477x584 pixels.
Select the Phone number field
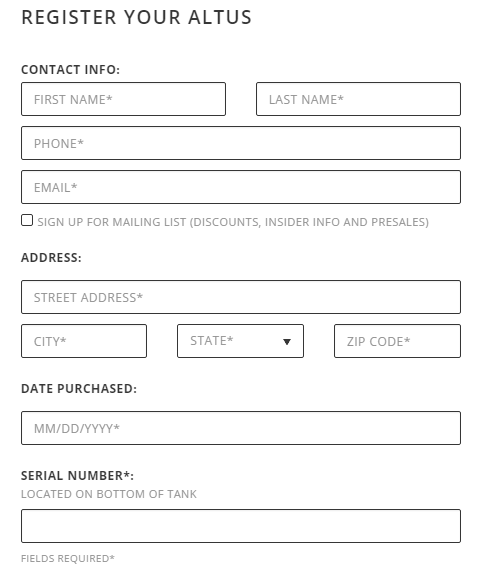241,143
